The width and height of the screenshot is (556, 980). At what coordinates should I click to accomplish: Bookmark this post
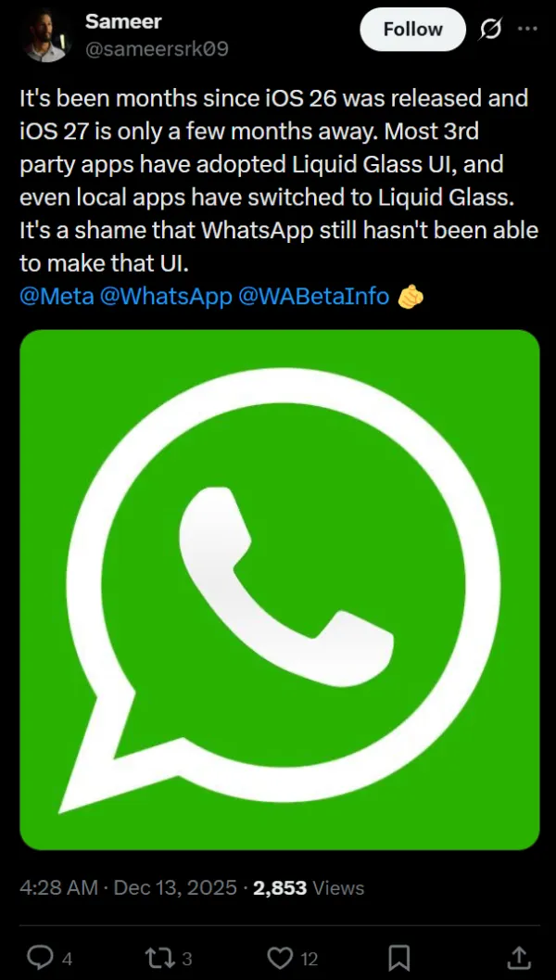[399, 955]
